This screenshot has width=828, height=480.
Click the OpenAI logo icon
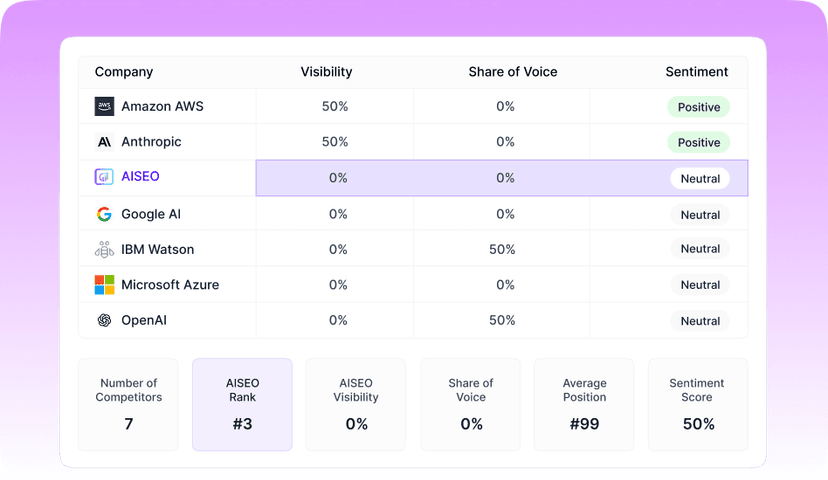point(104,320)
